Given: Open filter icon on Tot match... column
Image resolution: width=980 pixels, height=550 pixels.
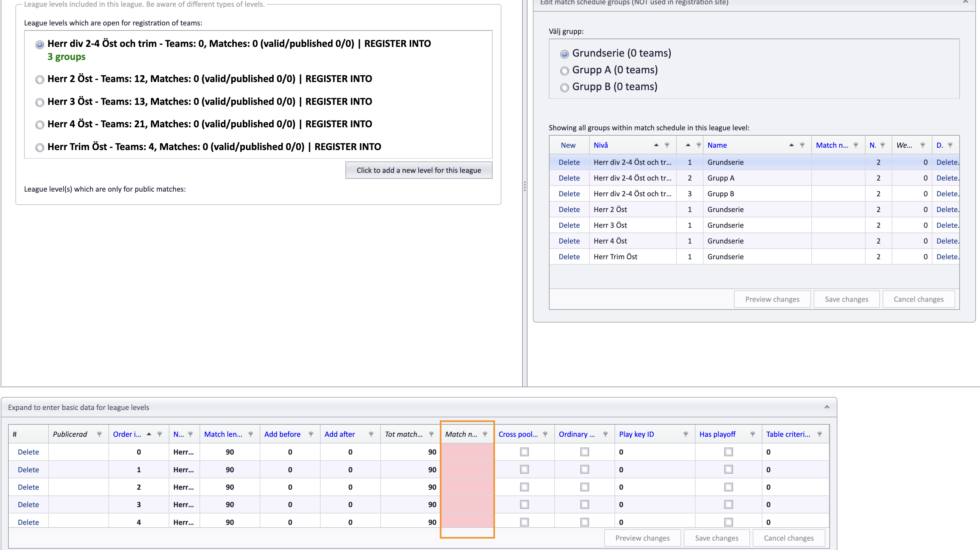Looking at the screenshot, I should pos(431,434).
